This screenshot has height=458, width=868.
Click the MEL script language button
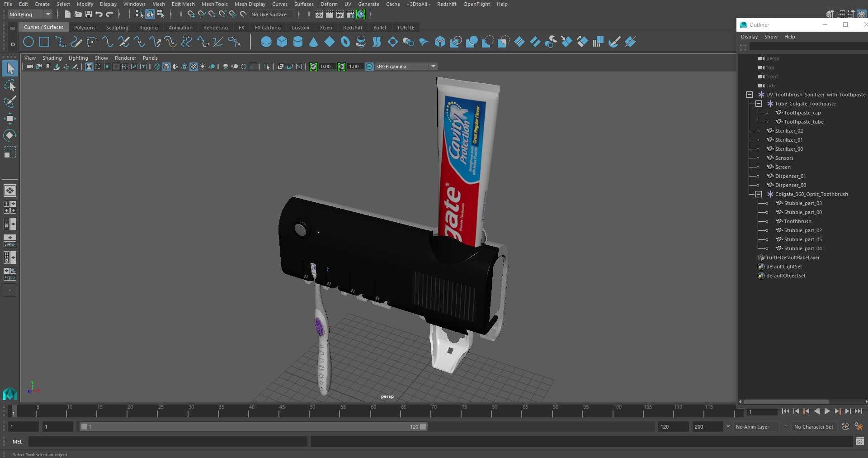17,442
